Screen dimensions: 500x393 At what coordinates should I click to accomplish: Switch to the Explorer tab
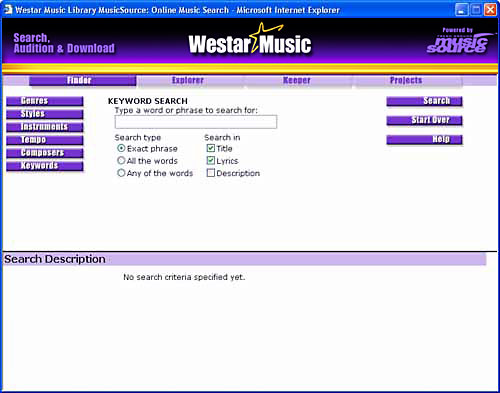click(188, 81)
